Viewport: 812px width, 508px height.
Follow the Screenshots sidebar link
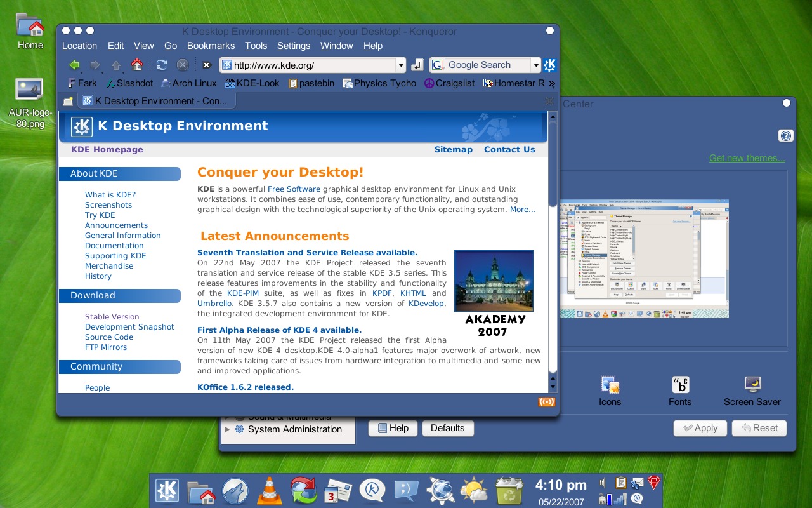click(x=108, y=205)
